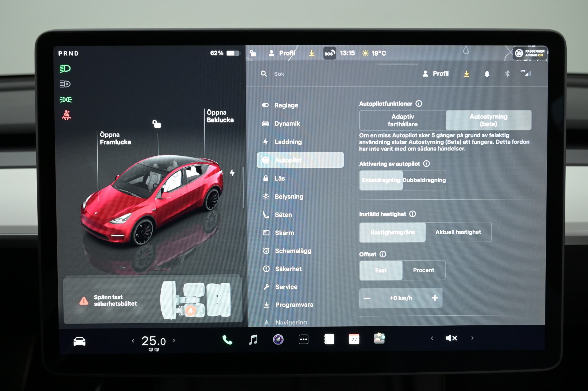The height and width of the screenshot is (391, 588).
Task: Select Autostyrning (beta) option
Action: click(489, 120)
